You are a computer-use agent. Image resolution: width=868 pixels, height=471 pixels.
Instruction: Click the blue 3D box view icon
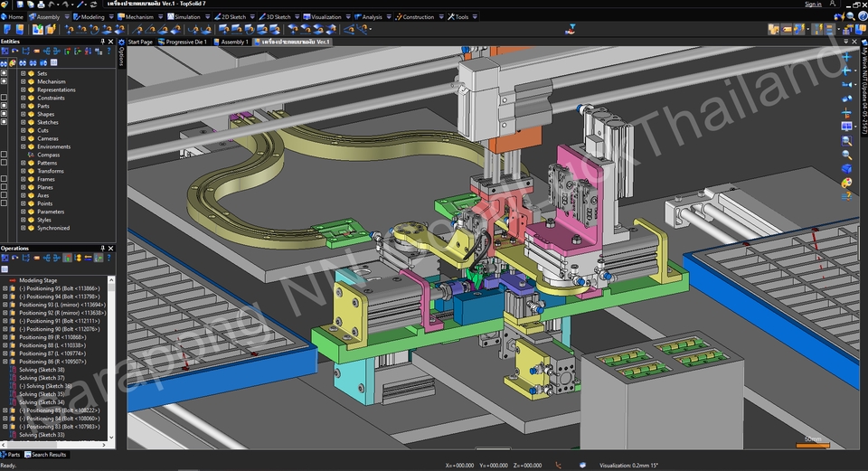pyautogui.click(x=846, y=168)
